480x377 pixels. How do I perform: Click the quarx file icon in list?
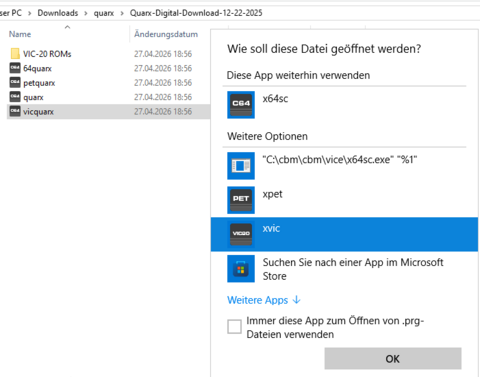pyautogui.click(x=15, y=97)
